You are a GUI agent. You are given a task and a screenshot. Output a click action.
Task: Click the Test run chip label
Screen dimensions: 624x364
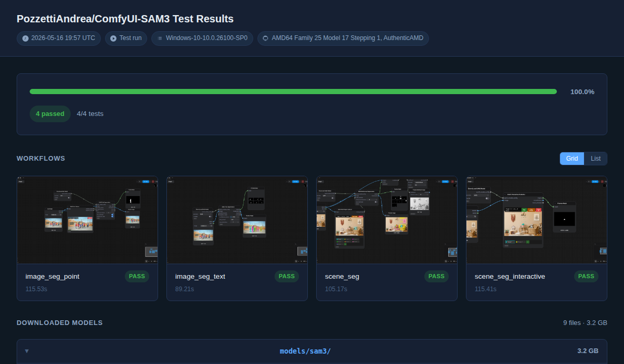(131, 38)
